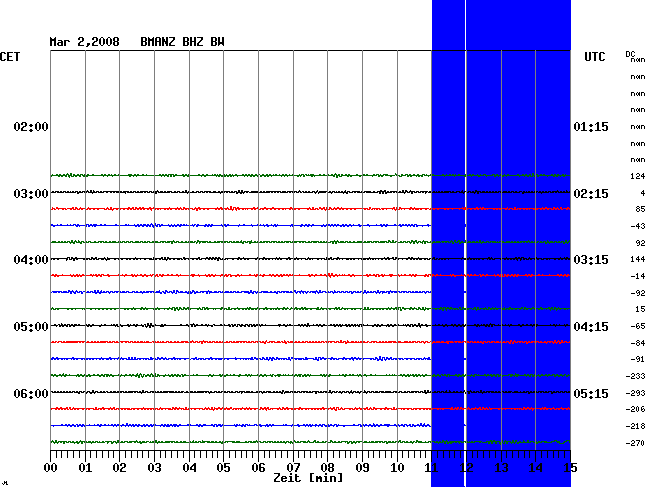
Task: Select the 04:00 CET time label
Action: (31, 260)
